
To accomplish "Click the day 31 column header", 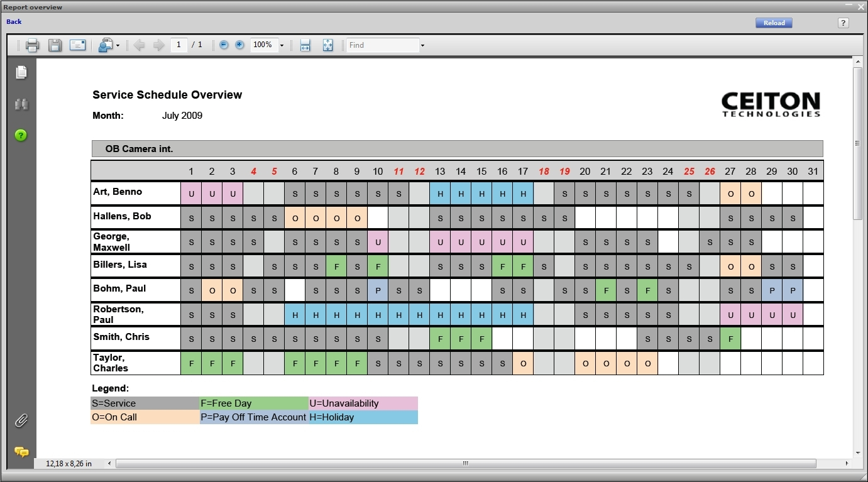I will point(813,172).
